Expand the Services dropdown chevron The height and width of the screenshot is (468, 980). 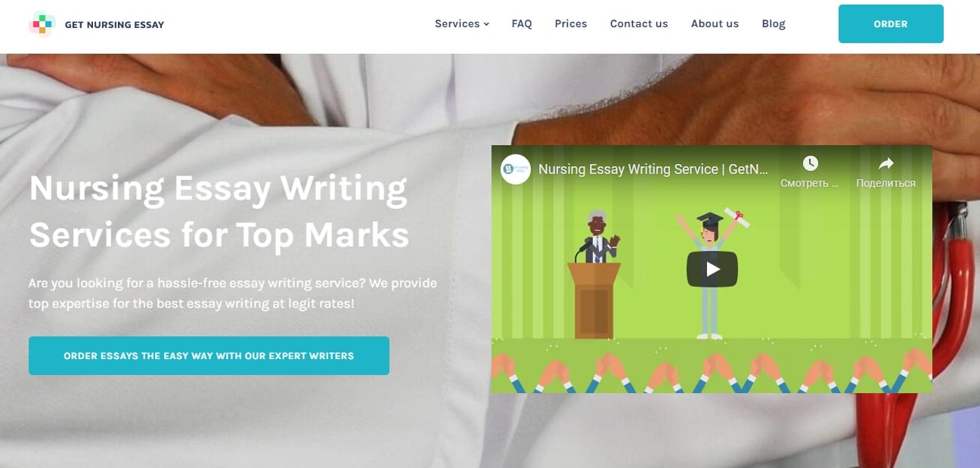click(x=486, y=24)
